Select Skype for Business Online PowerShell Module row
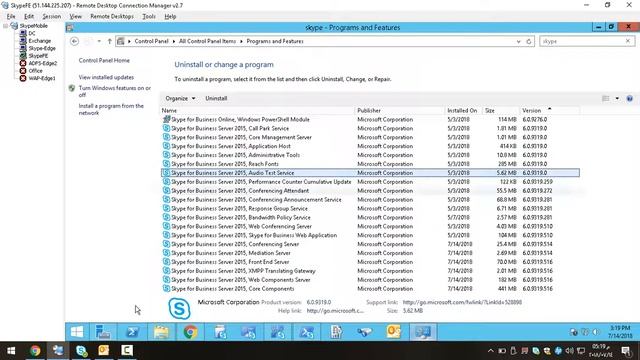Image resolution: width=640 pixels, height=360 pixels. tap(370, 120)
